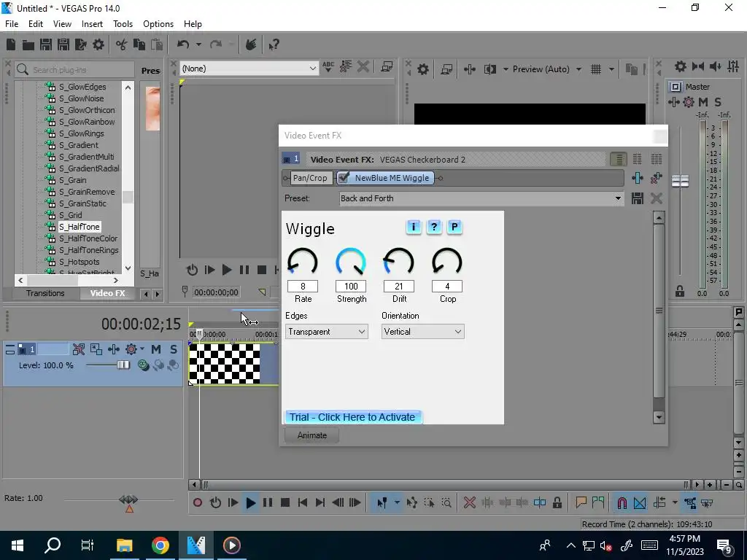Screen dimensions: 747x560
Task: Open the Normal Edit Tool dropdown arrow
Action: pyautogui.click(x=397, y=502)
